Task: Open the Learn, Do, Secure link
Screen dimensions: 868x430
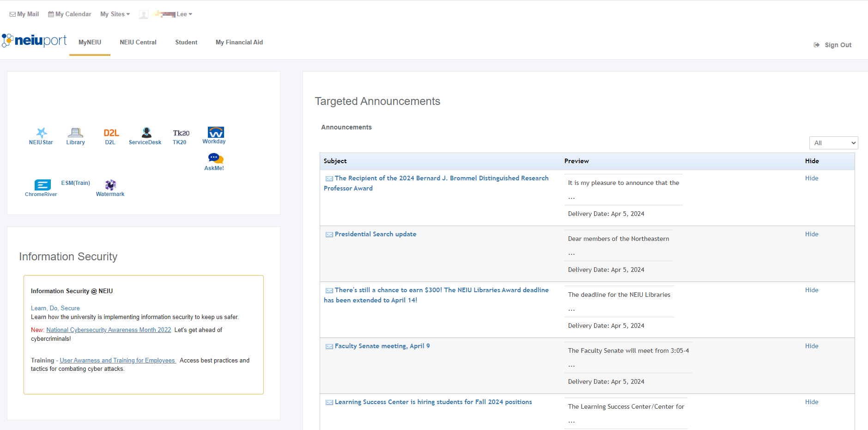Action: pos(55,308)
